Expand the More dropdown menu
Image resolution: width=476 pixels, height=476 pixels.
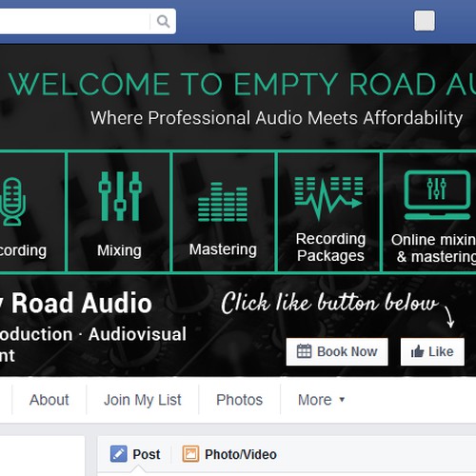321,400
